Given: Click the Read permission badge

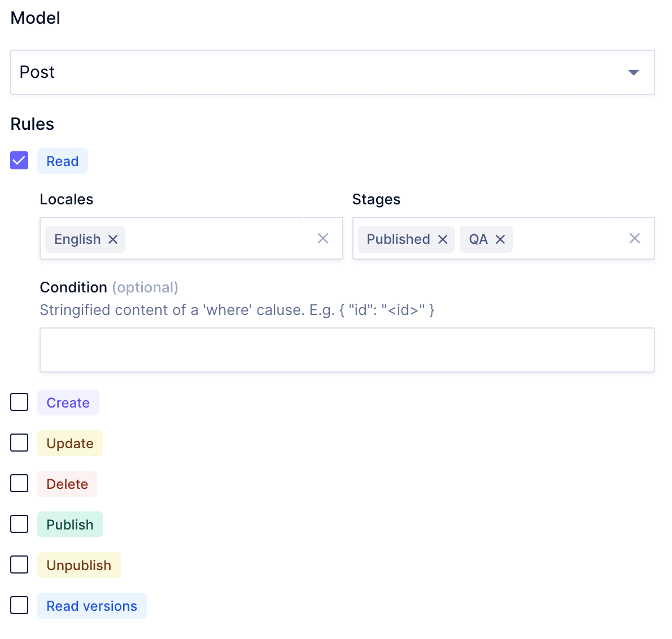Looking at the screenshot, I should 62,161.
